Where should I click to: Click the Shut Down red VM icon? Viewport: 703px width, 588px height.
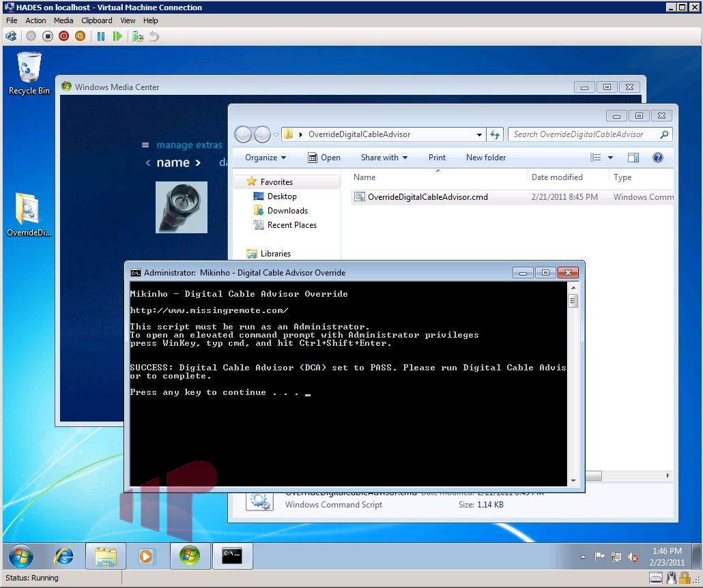click(63, 36)
